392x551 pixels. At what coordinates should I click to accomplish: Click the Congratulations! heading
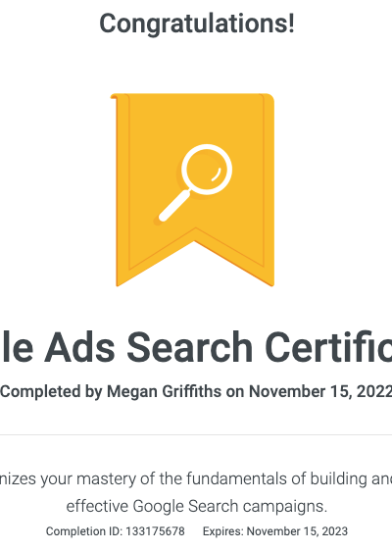coord(197,24)
